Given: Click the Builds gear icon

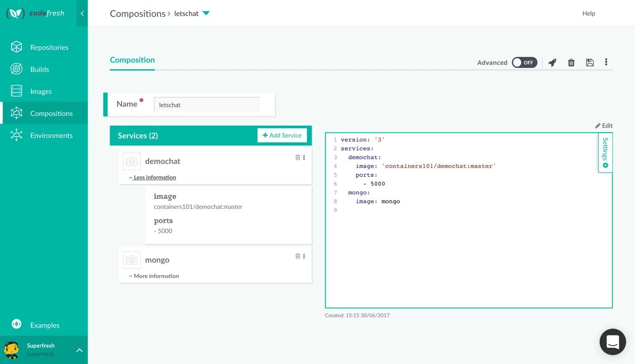Looking at the screenshot, I should coord(16,69).
